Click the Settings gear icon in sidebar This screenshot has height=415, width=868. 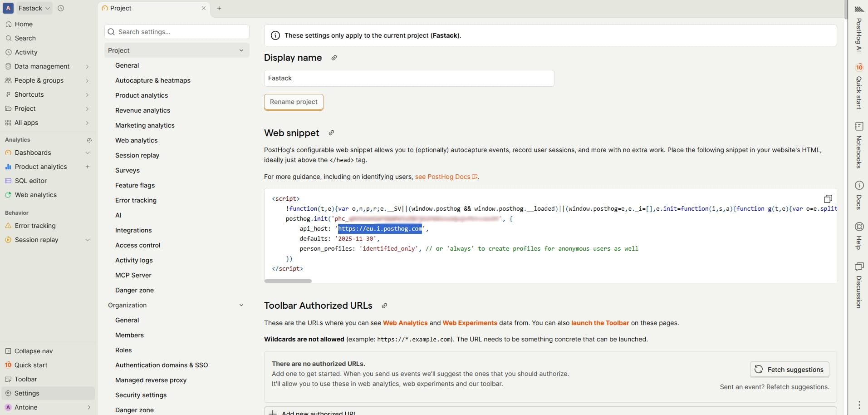pyautogui.click(x=8, y=393)
